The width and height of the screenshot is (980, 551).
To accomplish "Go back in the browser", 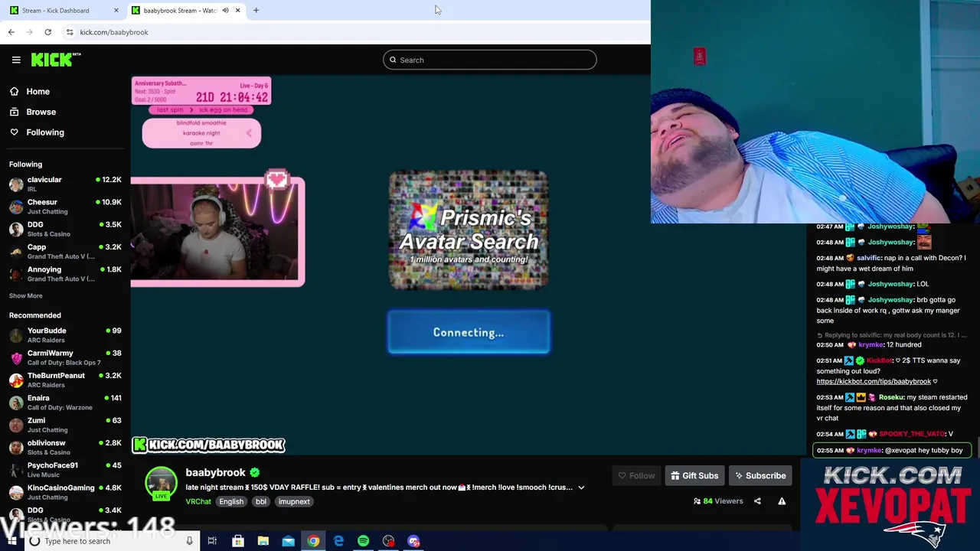I will [11, 32].
